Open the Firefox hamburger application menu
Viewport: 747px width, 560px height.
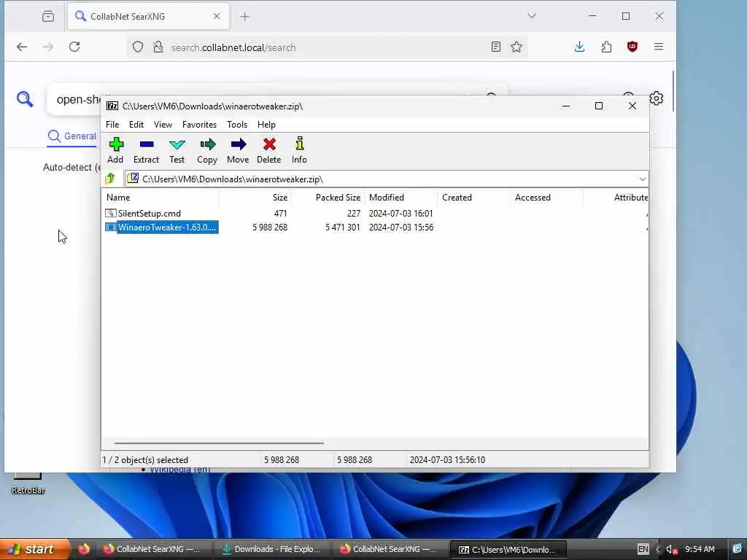pos(659,47)
